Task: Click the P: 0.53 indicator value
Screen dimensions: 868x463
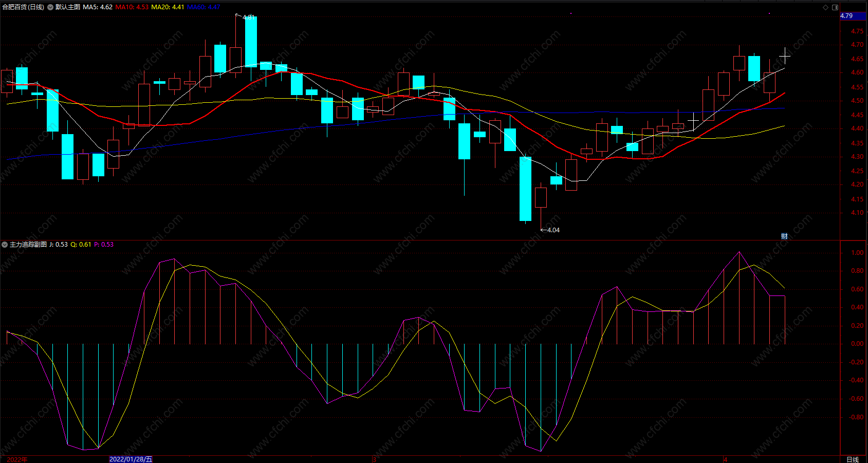Action: pyautogui.click(x=104, y=245)
